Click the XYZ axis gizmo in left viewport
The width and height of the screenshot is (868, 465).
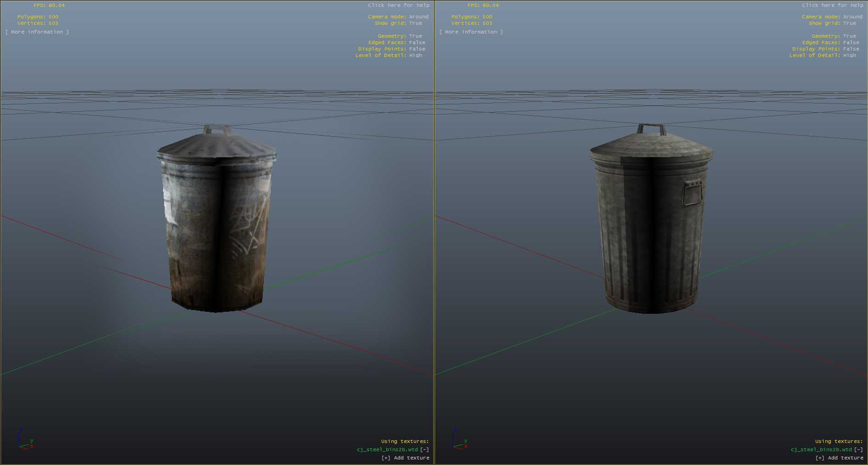tap(26, 440)
